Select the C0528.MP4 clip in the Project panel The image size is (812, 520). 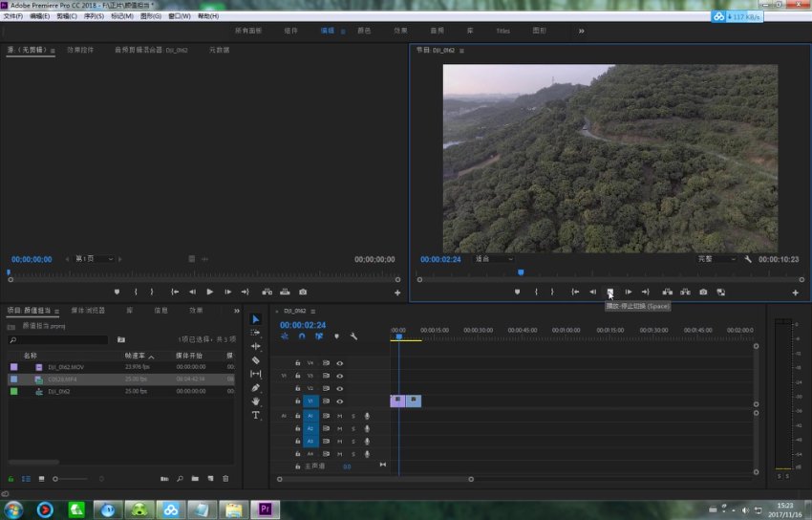click(x=66, y=379)
